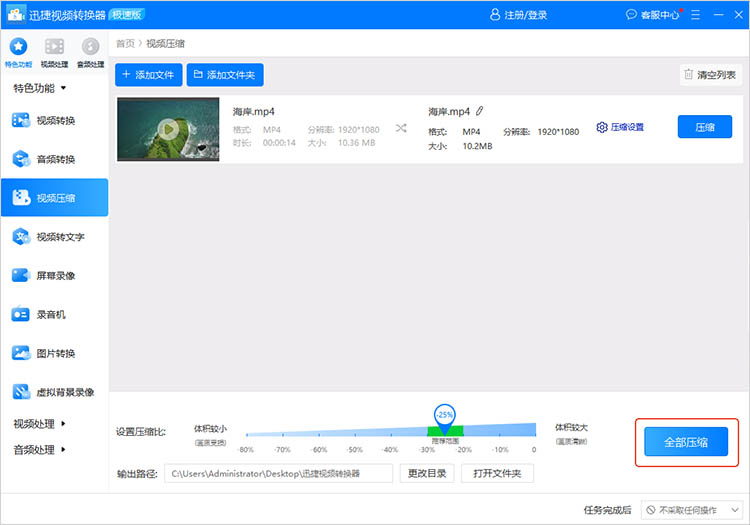The width and height of the screenshot is (750, 525).
Task: Collapse the 特色功能 section header
Action: click(x=40, y=88)
